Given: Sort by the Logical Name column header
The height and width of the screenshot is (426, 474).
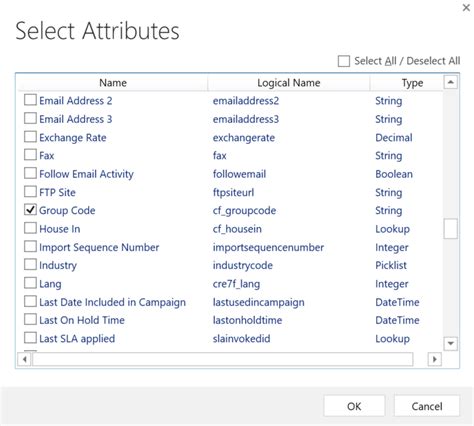Looking at the screenshot, I should 289,83.
